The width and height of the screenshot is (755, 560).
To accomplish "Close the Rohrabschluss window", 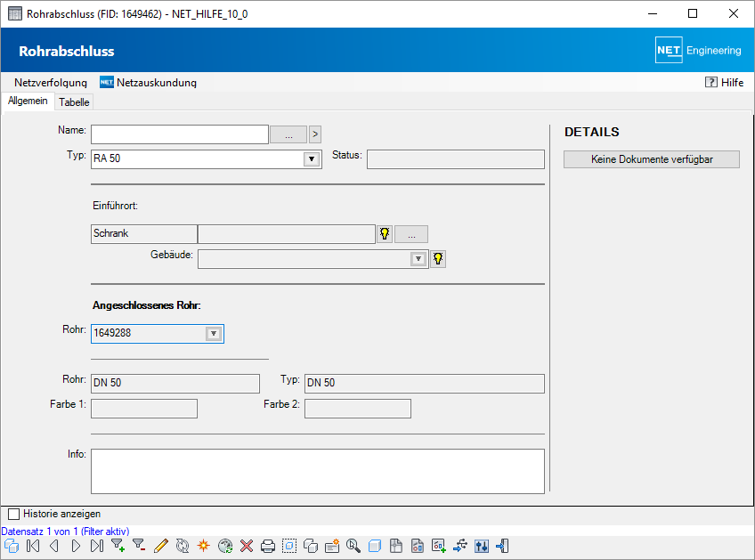I will pos(734,13).
